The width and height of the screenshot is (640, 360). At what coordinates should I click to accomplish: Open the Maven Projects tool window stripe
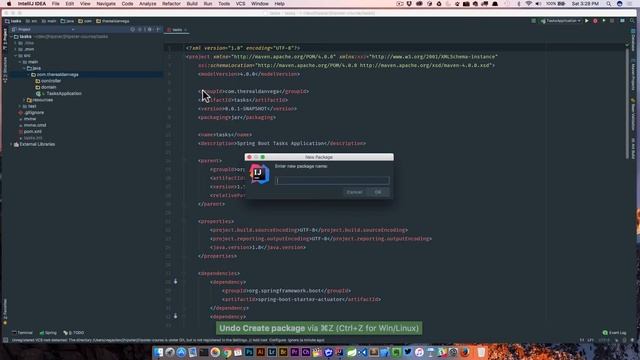[x=633, y=76]
